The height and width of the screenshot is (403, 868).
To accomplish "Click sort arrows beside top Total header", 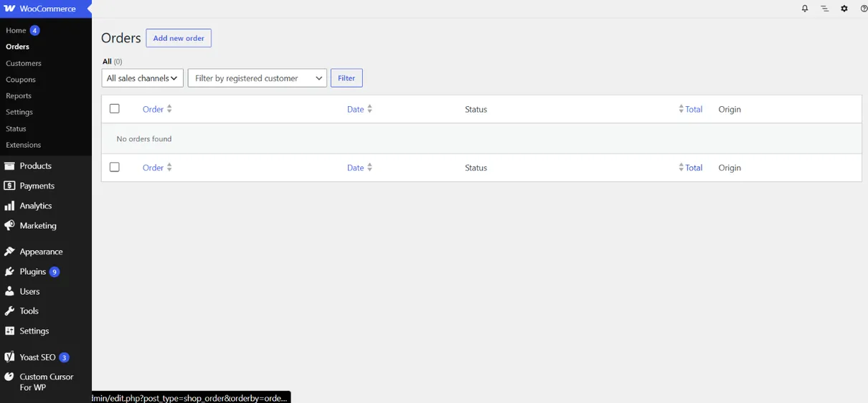I will click(681, 109).
